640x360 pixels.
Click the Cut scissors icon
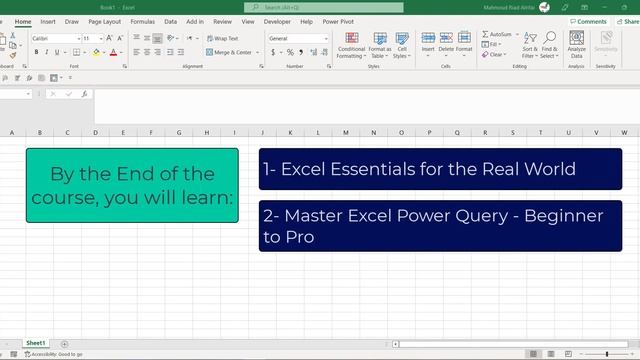pyautogui.click(x=13, y=36)
